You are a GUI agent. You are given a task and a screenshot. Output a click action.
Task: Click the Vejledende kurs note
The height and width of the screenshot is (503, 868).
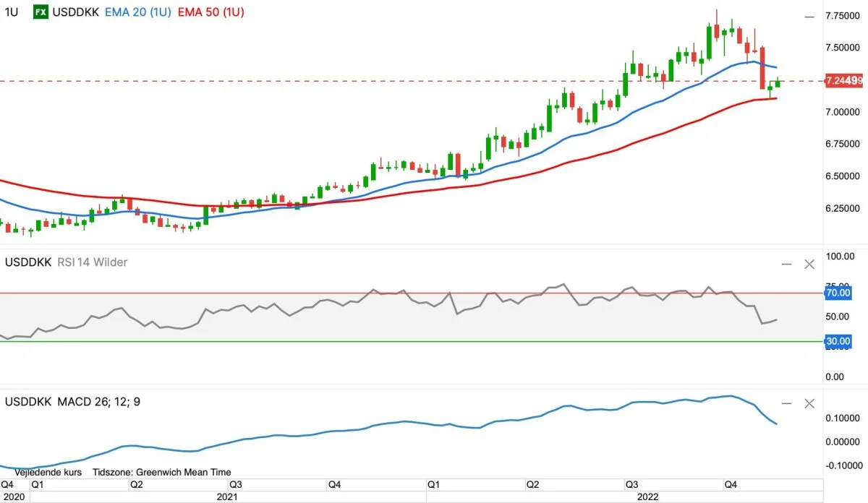pos(48,472)
